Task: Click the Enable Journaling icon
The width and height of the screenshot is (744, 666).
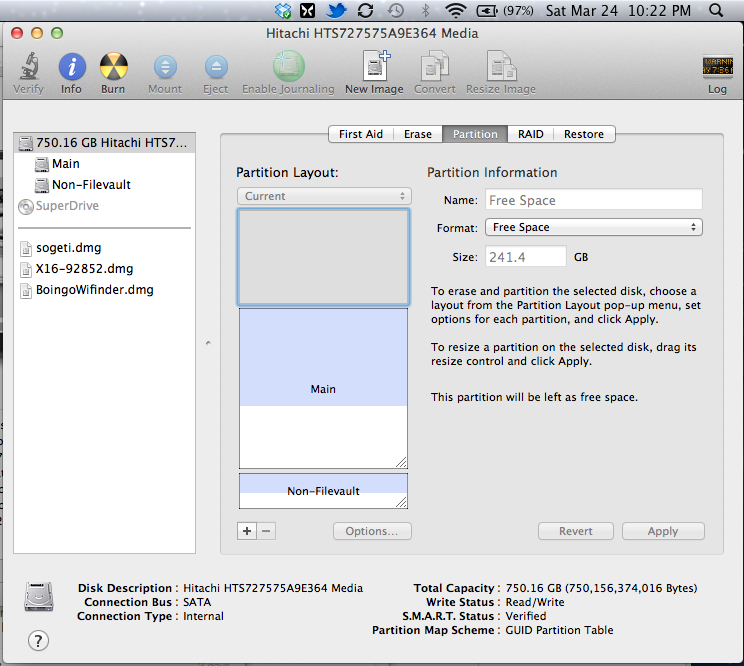Action: tap(288, 66)
